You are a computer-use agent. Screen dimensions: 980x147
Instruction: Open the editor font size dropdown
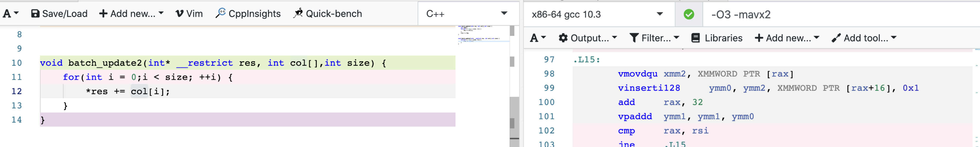click(10, 14)
